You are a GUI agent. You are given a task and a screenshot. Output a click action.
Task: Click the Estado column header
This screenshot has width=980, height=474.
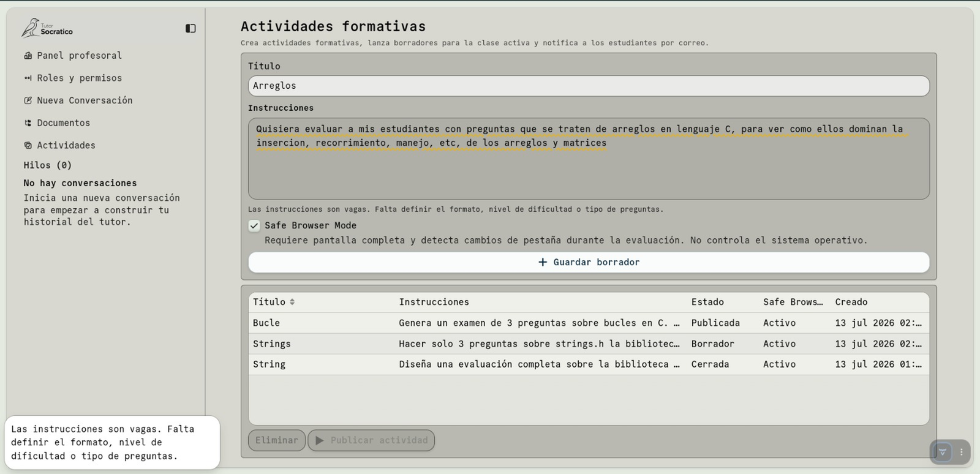coord(707,302)
